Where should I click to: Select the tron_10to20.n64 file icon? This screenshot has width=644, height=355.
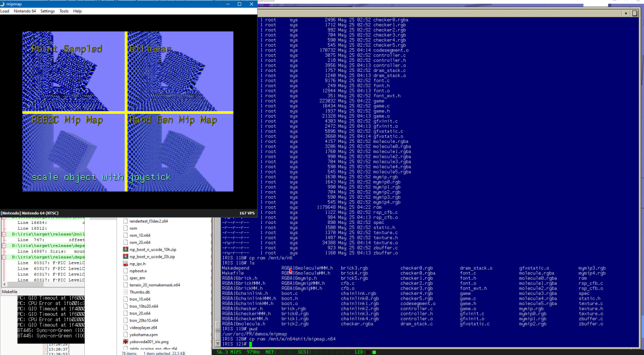[126, 306]
